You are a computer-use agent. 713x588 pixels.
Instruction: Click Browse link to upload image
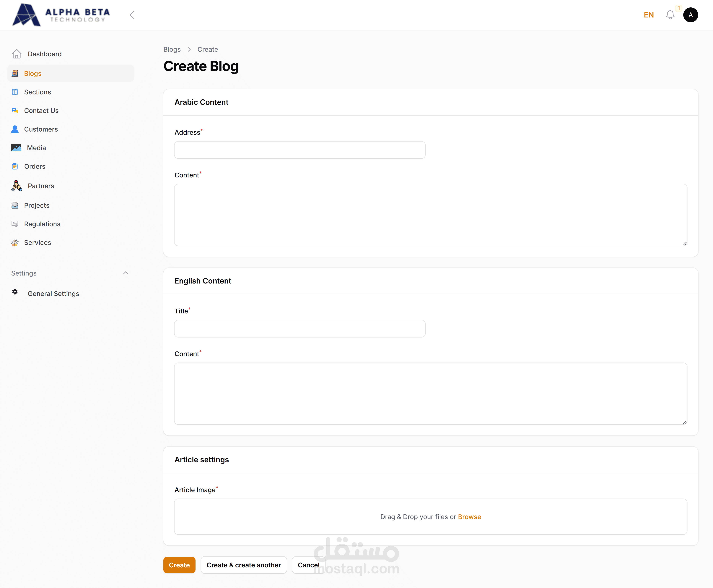coord(469,516)
